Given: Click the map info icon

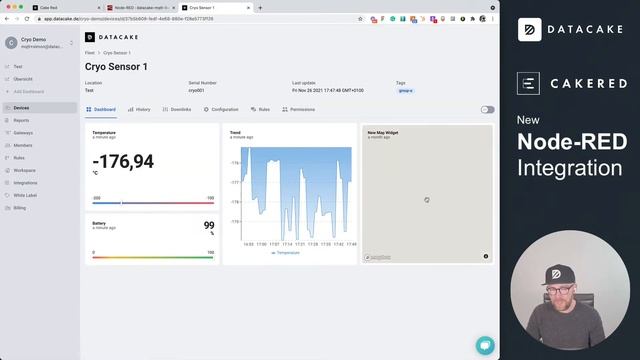Looking at the screenshot, I should 486,256.
